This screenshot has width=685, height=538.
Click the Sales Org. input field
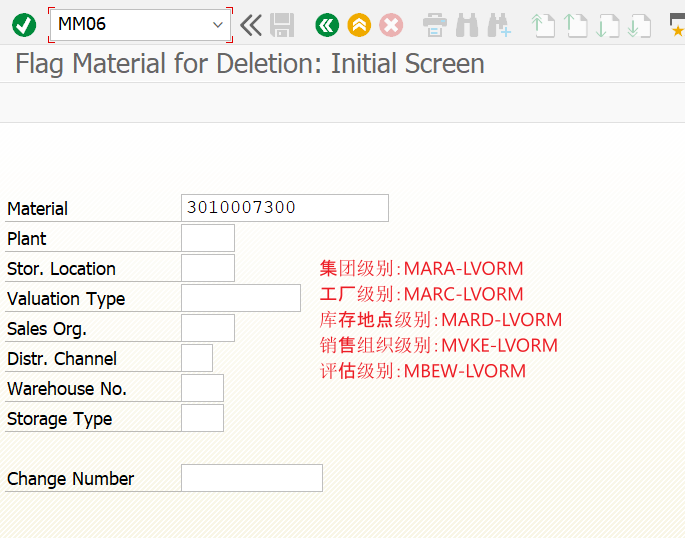pyautogui.click(x=208, y=328)
